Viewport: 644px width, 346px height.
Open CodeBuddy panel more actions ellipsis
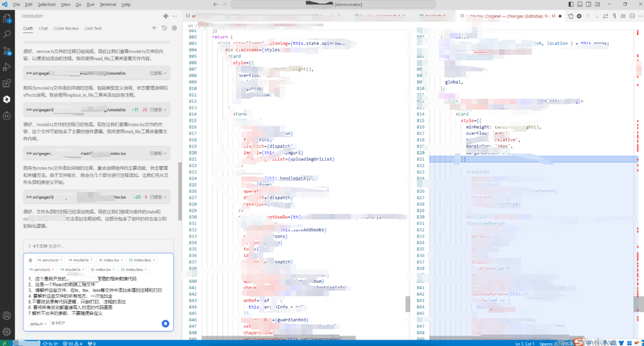click(175, 16)
